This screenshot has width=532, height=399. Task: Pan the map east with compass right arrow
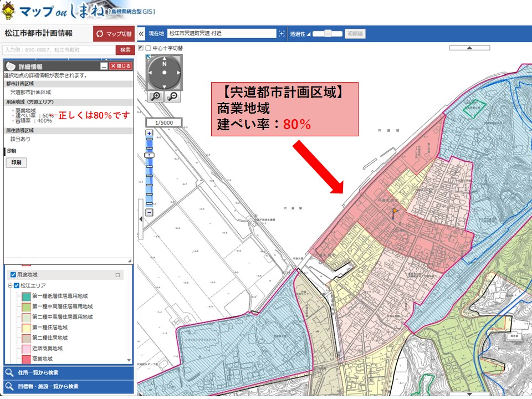[x=178, y=73]
